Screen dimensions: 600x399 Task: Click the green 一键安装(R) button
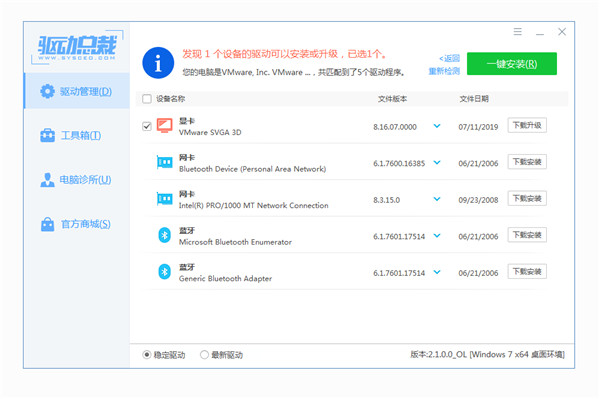point(512,64)
